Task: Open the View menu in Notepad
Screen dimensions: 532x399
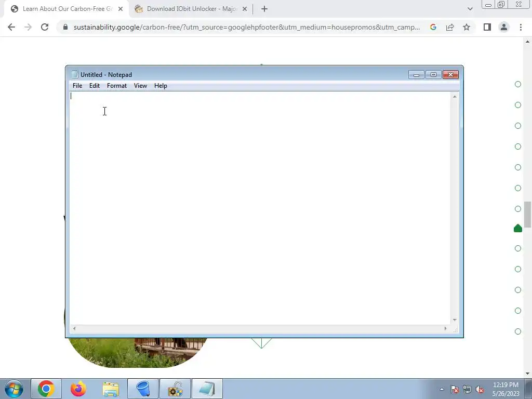Action: pyautogui.click(x=140, y=86)
